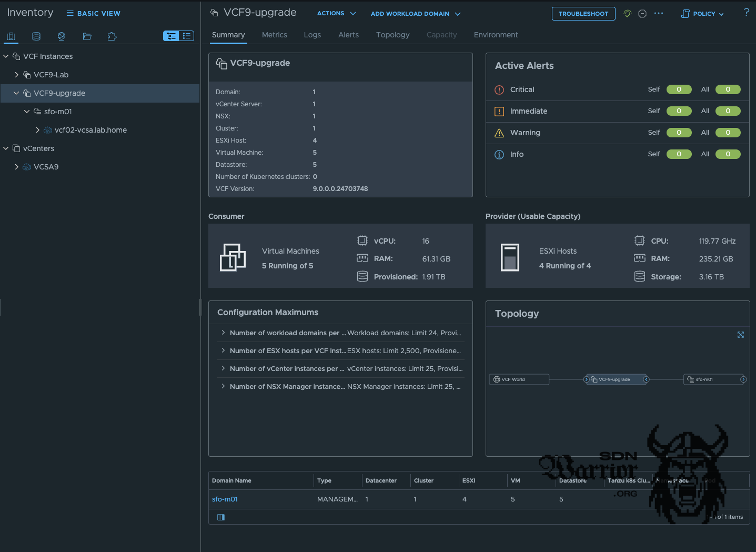This screenshot has height=552, width=756.
Task: Open the puzzle-piece integrations inventory tab
Action: coord(112,36)
